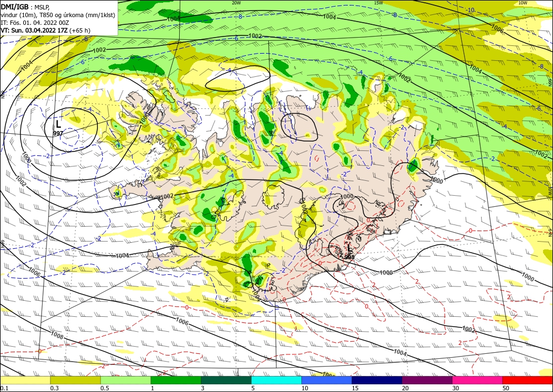Click the "997" pressure value label
553x392 pixels.
click(58, 133)
